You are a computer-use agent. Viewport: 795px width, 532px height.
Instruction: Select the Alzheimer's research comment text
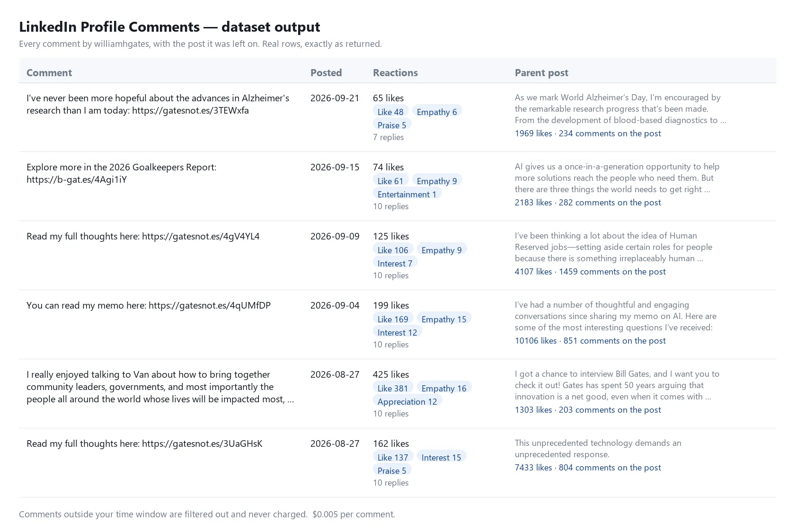[158, 104]
